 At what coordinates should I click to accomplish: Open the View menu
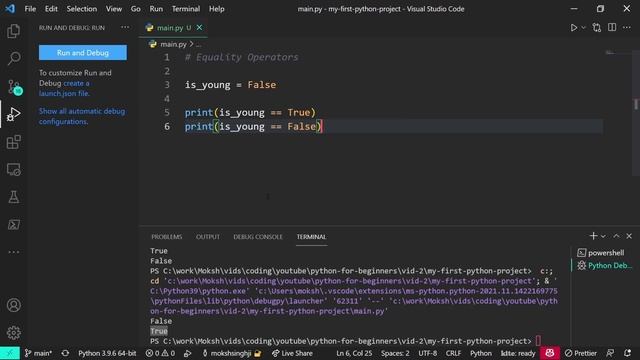click(x=113, y=9)
